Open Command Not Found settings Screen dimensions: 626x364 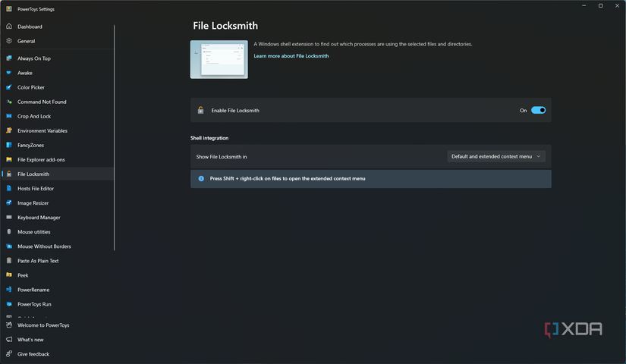[58, 102]
